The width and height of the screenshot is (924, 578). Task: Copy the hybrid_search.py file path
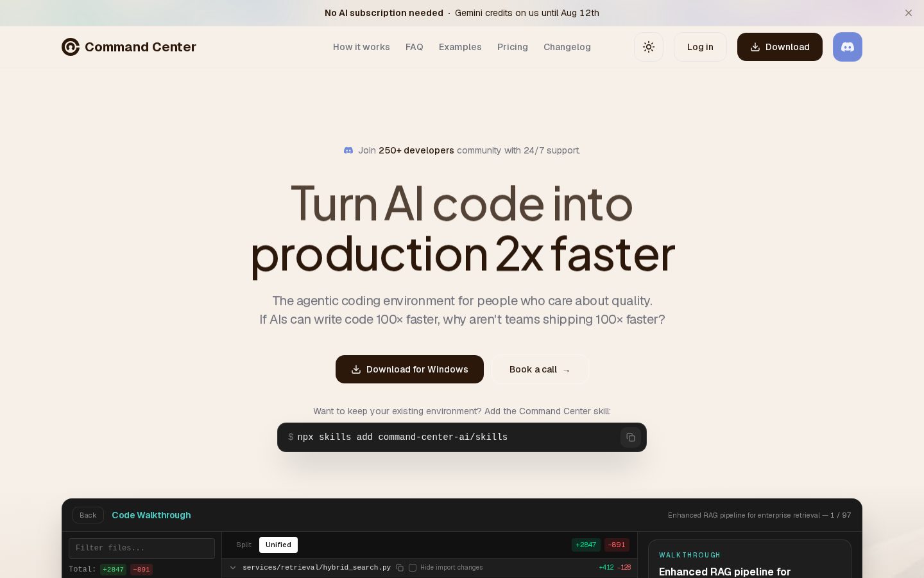point(400,568)
